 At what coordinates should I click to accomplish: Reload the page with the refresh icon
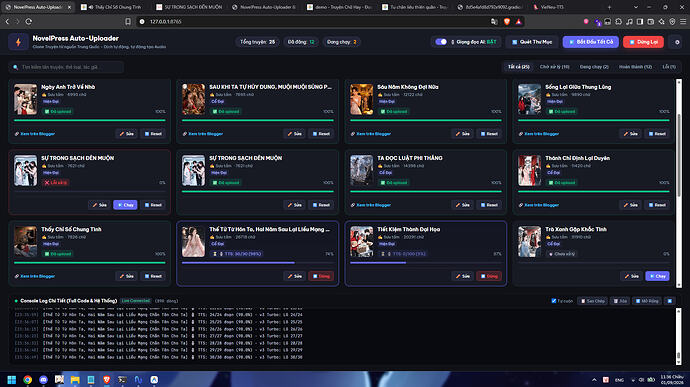click(29, 22)
